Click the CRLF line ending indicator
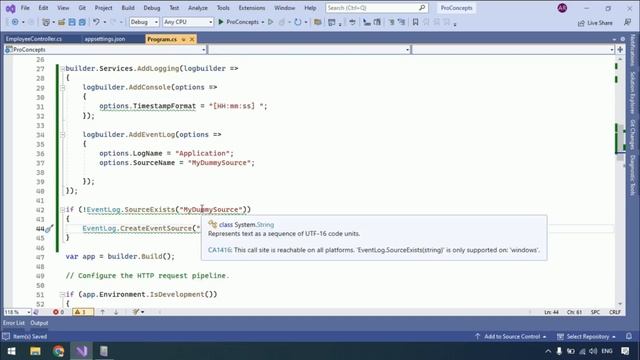The image size is (640, 360). [615, 312]
